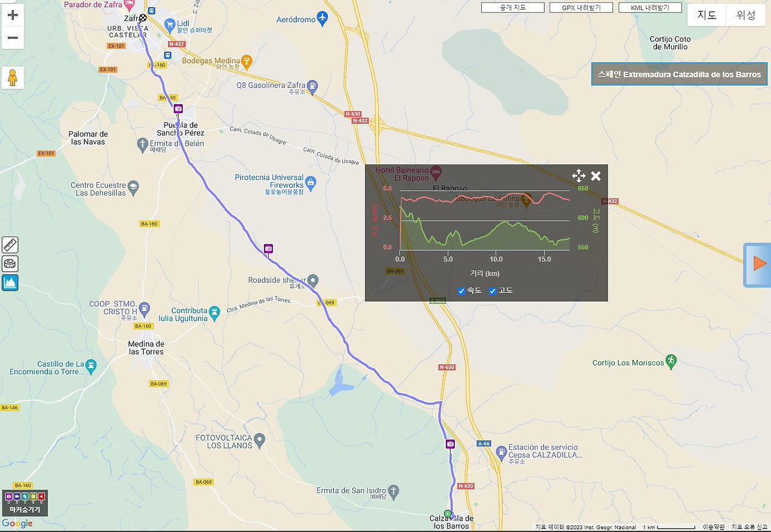Viewport: 771px width, 532px height.
Task: Open the Google logo link
Action: 17,524
